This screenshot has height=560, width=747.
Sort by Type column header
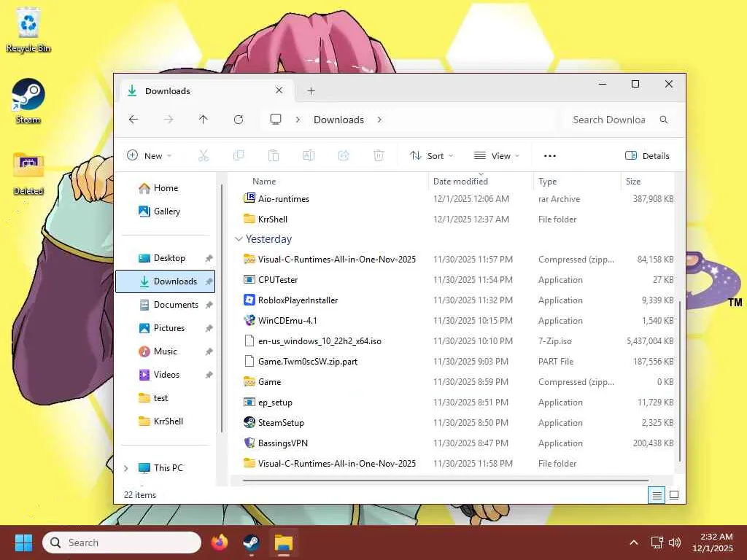(547, 182)
